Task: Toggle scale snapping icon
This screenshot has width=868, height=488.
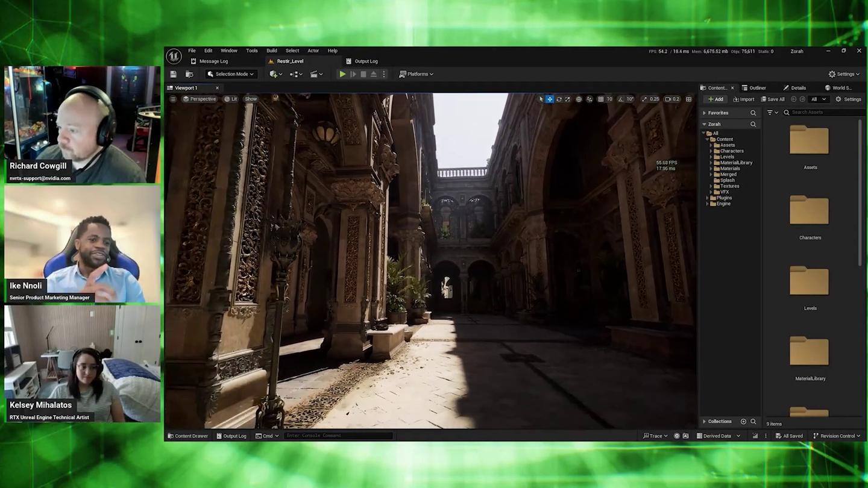Action: [x=644, y=99]
